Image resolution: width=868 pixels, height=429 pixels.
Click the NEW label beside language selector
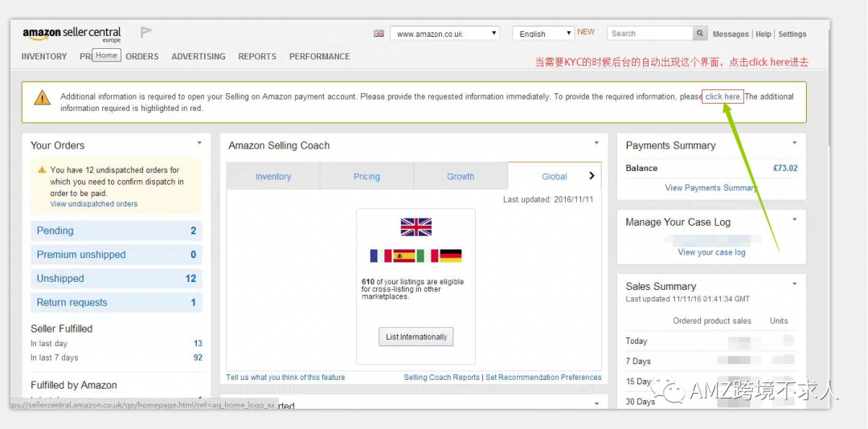tap(586, 32)
